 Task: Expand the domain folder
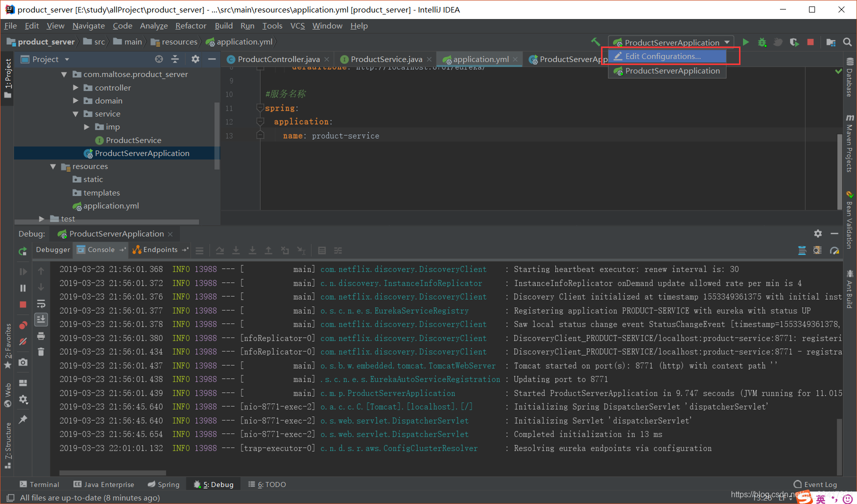click(75, 100)
